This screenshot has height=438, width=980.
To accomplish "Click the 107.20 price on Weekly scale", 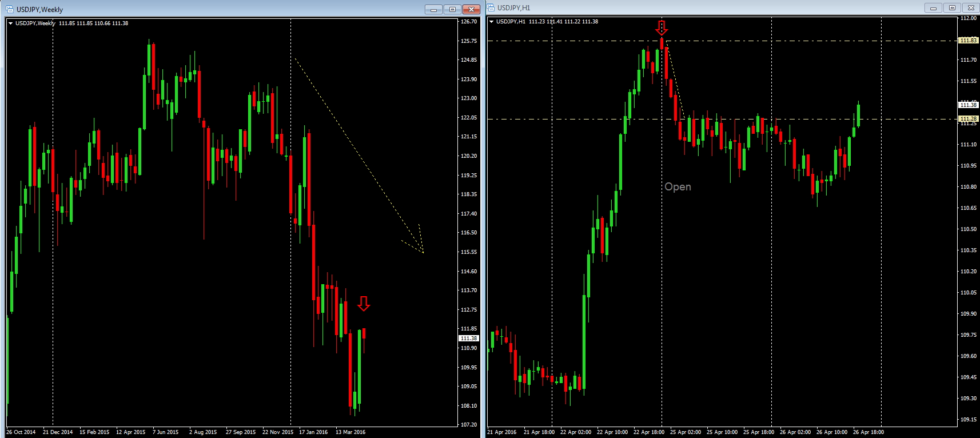I will pyautogui.click(x=469, y=425).
